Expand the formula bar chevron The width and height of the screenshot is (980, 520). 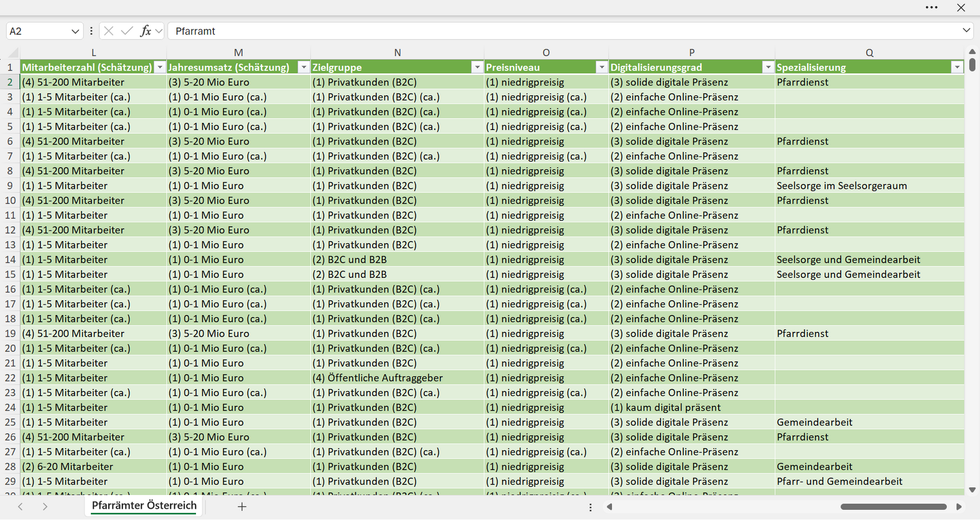966,30
